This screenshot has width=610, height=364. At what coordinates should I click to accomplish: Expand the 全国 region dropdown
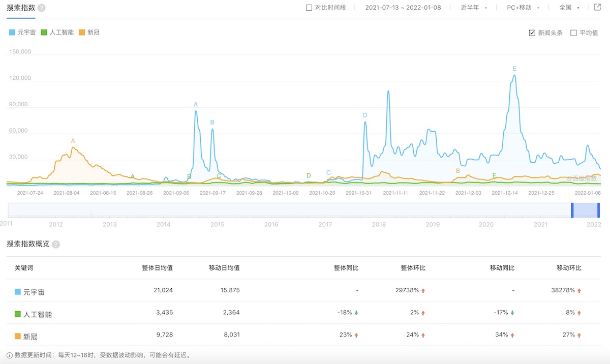(569, 8)
